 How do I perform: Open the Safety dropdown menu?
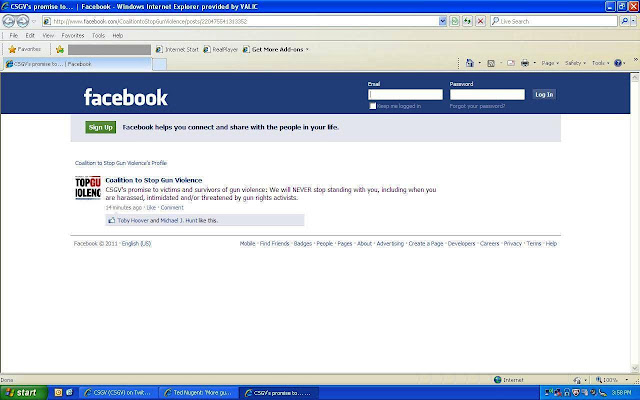[x=575, y=63]
